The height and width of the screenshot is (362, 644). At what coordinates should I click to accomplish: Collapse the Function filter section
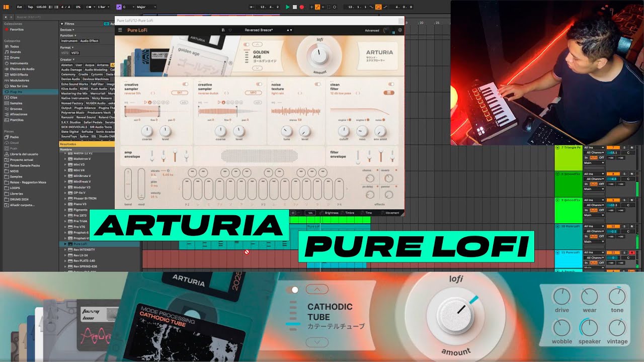click(x=75, y=36)
